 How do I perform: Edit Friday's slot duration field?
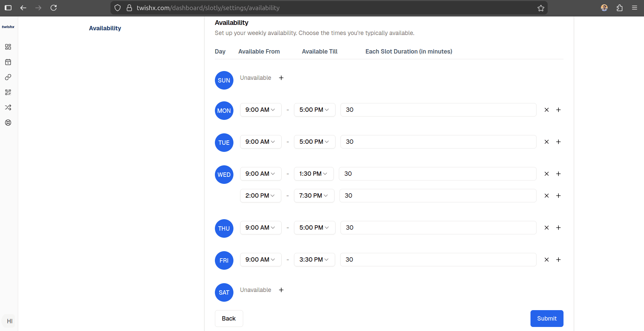438,260
